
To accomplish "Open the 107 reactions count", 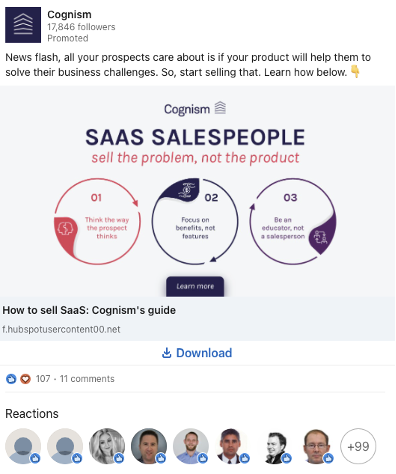I will tap(43, 379).
